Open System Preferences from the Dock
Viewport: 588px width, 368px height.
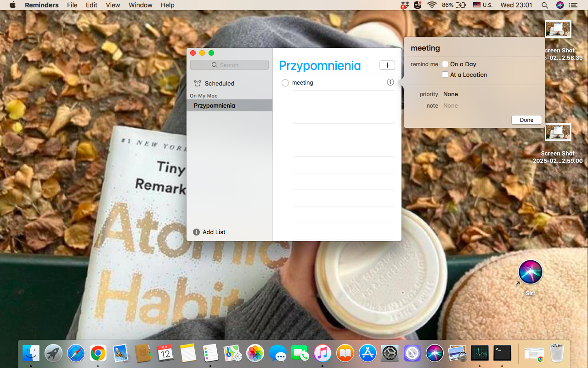[390, 353]
